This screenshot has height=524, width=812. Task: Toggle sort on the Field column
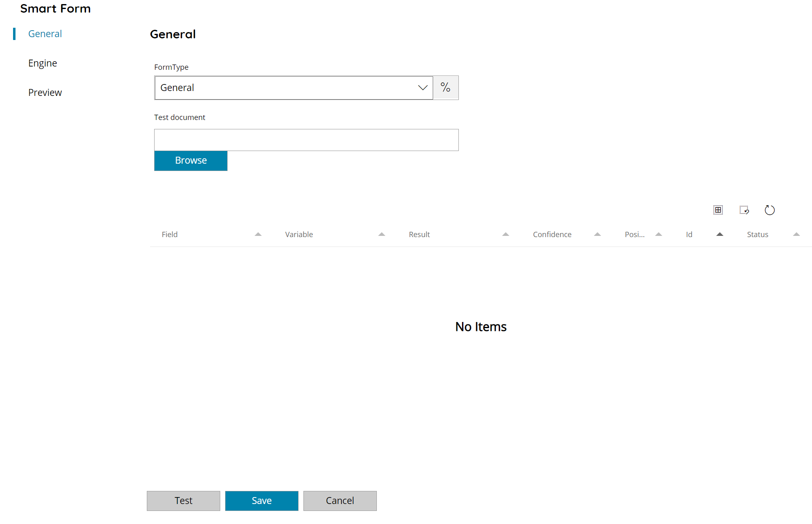[258, 234]
